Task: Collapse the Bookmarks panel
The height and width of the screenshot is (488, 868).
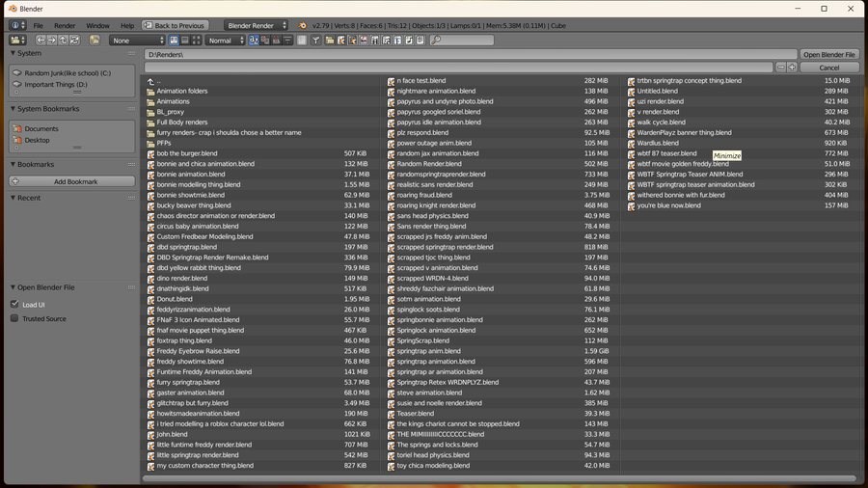Action: tap(14, 164)
